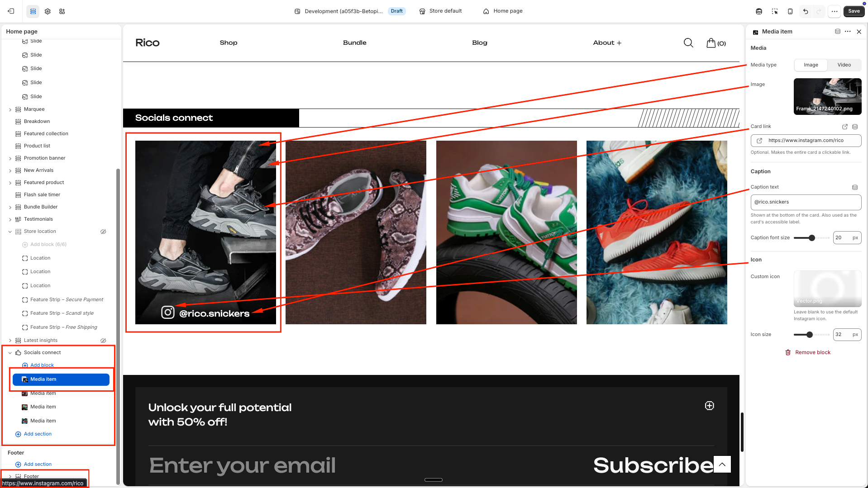Image resolution: width=868 pixels, height=488 pixels.
Task: Click the Save button
Action: [854, 11]
